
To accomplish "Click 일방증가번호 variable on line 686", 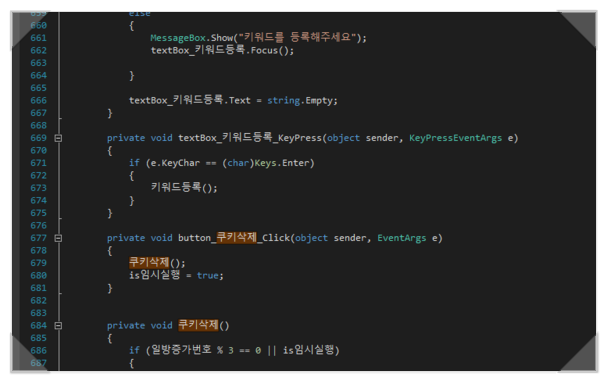I will pyautogui.click(x=181, y=350).
